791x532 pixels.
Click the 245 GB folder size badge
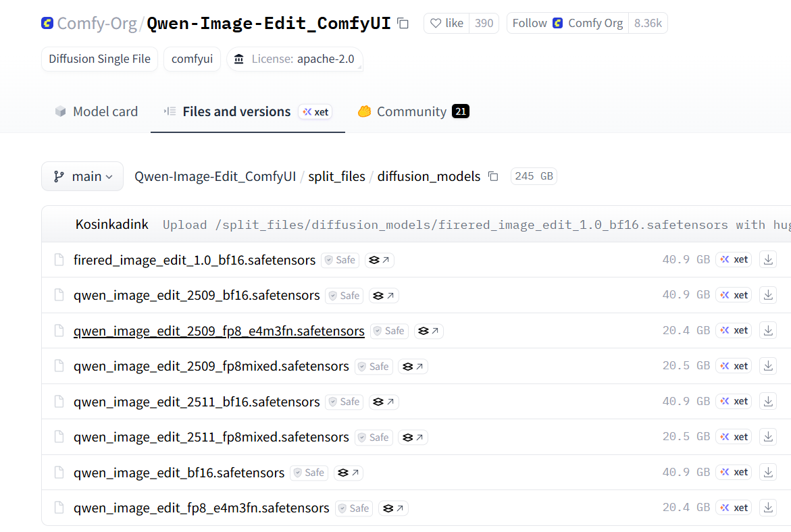(x=534, y=176)
